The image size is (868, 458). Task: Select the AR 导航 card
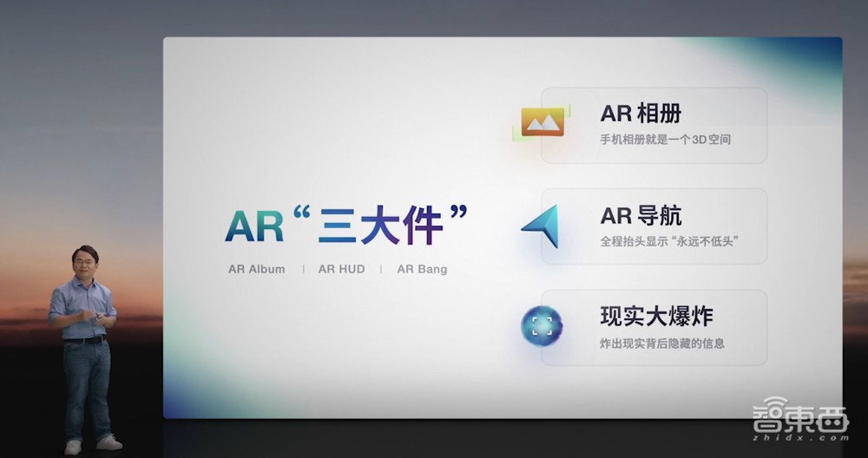point(654,226)
